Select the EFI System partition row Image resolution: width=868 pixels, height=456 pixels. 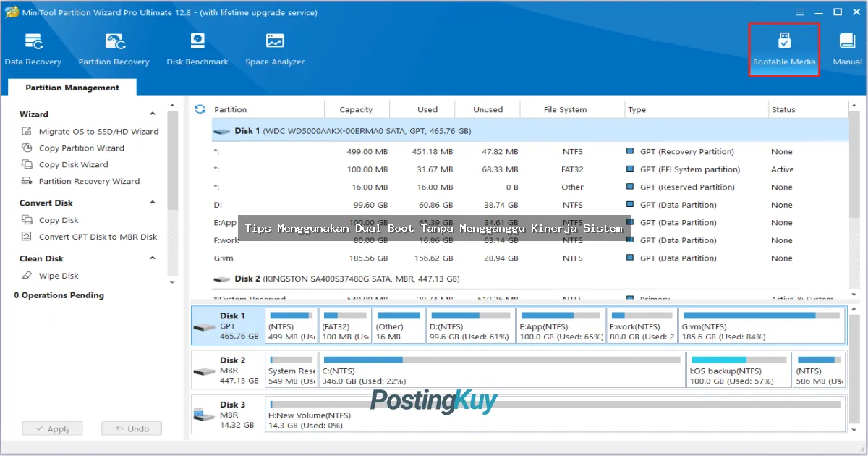pyautogui.click(x=529, y=169)
